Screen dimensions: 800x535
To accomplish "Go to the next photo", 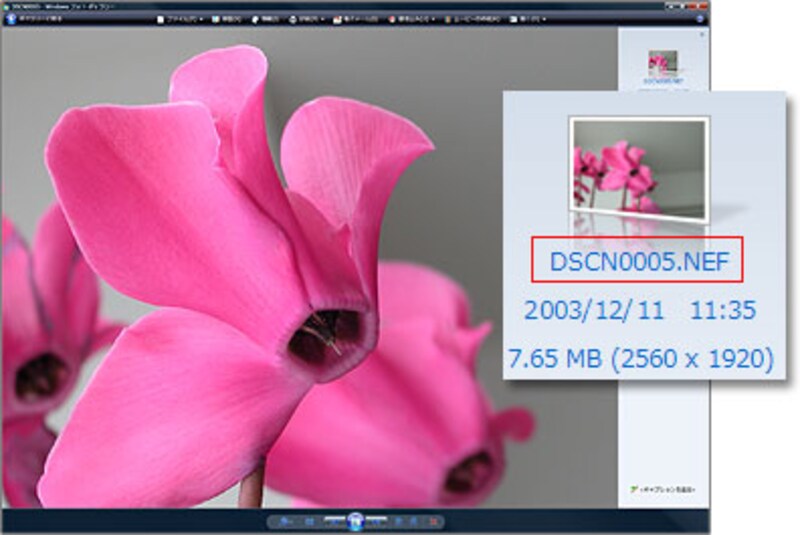I will tap(376, 521).
